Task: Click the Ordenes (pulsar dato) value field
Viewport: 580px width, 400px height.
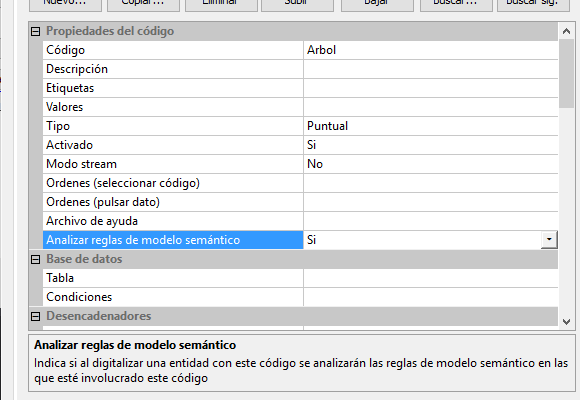Action: coord(431,202)
